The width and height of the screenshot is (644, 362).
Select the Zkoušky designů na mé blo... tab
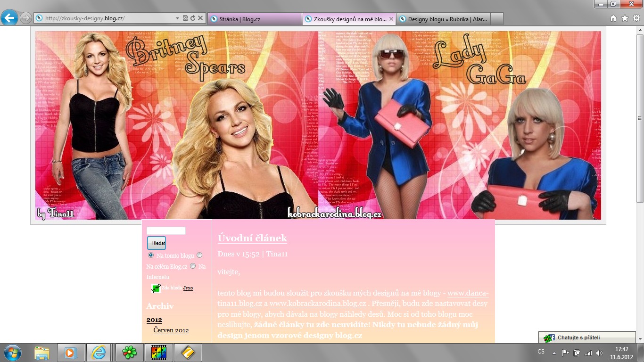(349, 19)
